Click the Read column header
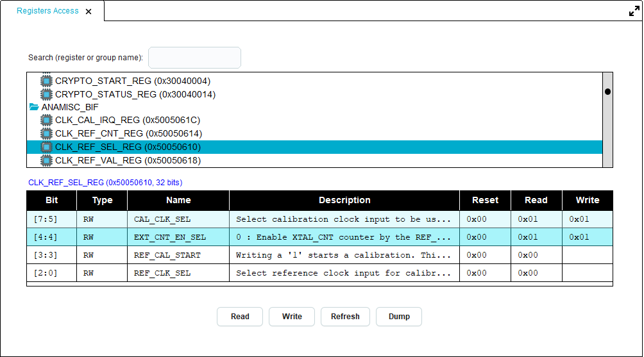This screenshot has height=357, width=644. pyautogui.click(x=536, y=200)
